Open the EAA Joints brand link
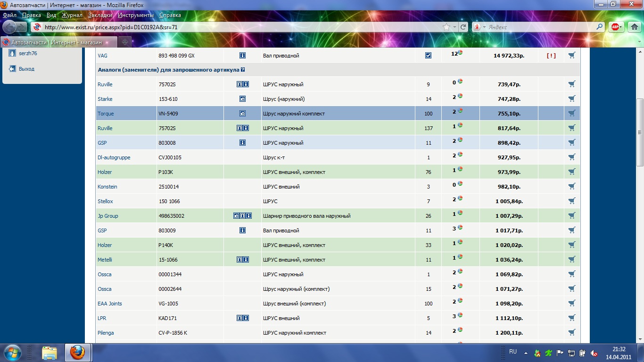The width and height of the screenshot is (644, 362). coord(109,304)
